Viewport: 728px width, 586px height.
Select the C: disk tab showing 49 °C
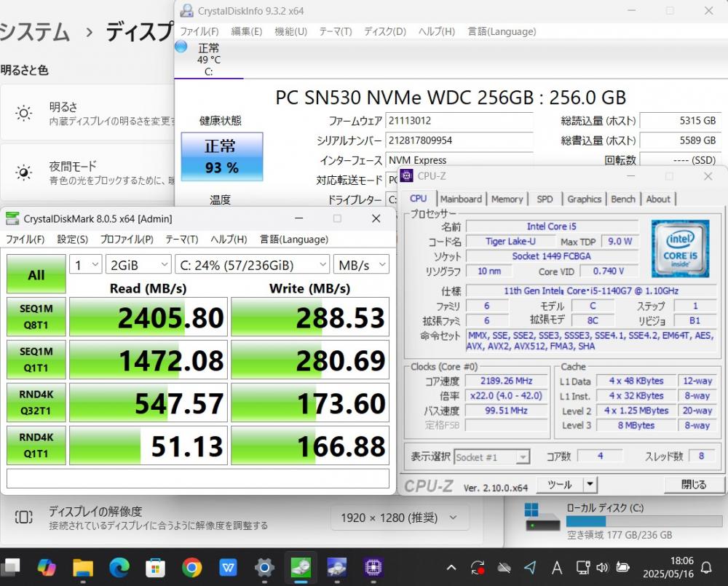pyautogui.click(x=208, y=59)
